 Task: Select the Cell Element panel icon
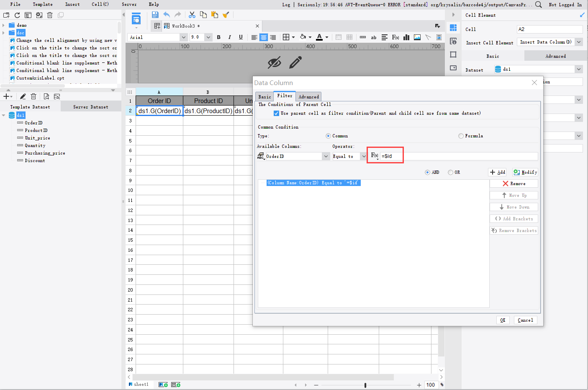453,28
